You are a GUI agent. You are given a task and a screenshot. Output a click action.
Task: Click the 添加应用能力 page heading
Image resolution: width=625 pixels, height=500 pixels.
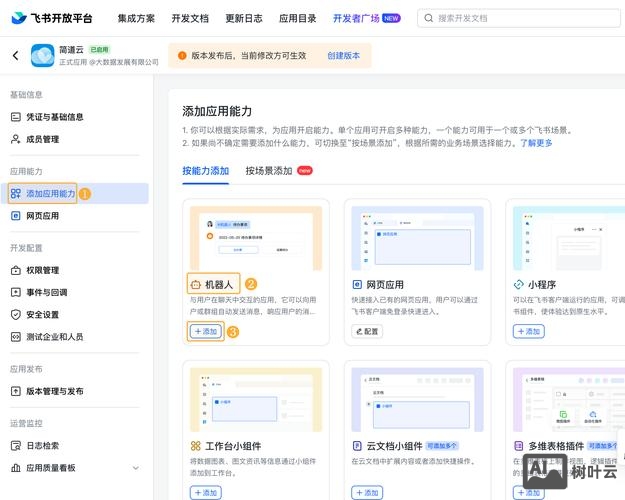pyautogui.click(x=217, y=111)
